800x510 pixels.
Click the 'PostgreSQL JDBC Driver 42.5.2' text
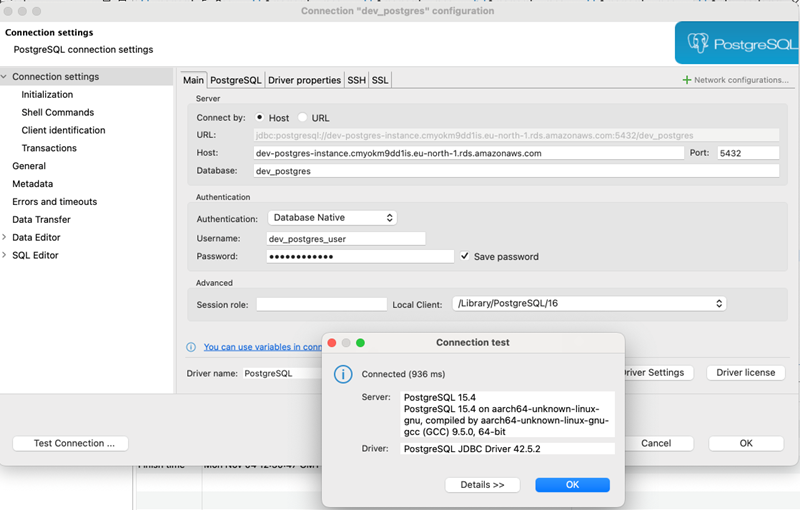(472, 449)
